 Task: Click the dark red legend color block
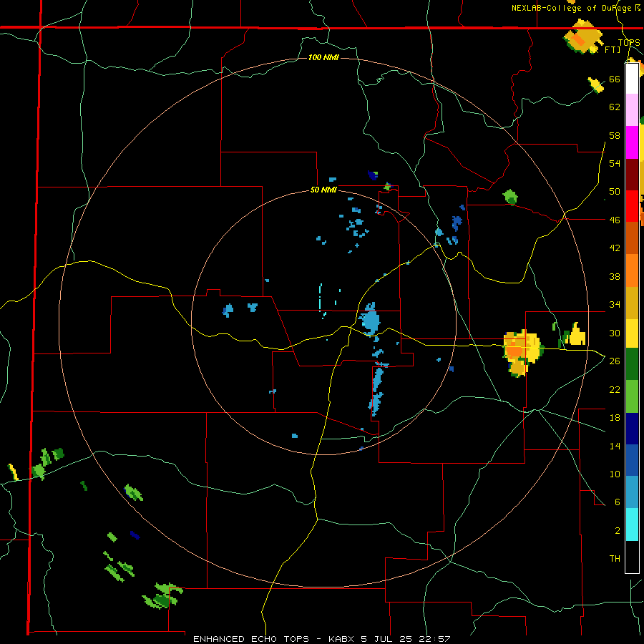[632, 175]
